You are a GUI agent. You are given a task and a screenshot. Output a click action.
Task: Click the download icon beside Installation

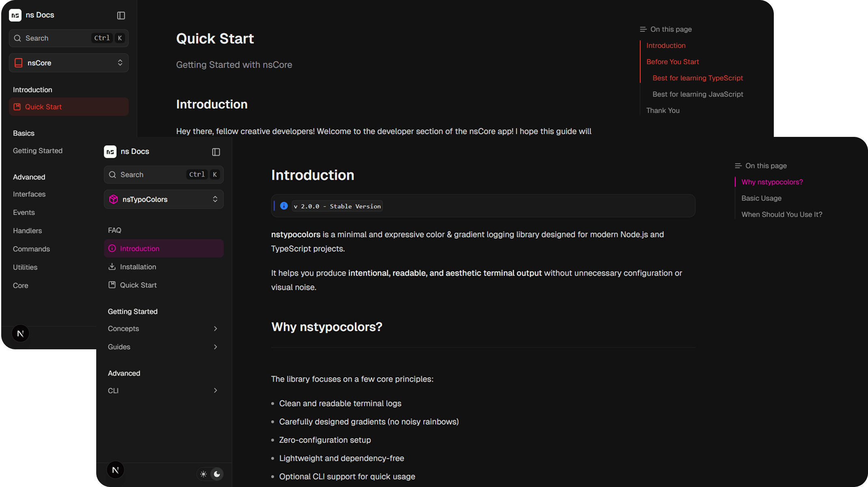112,266
